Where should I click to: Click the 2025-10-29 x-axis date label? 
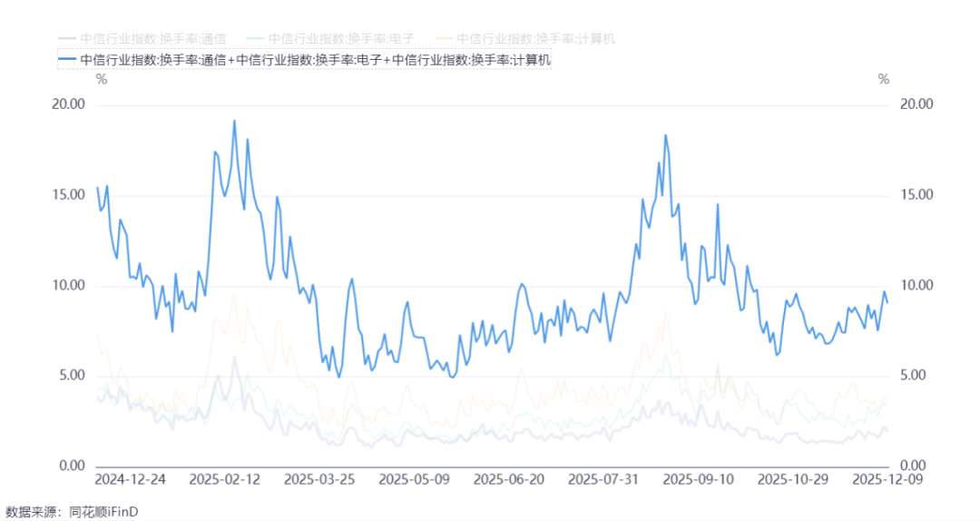[793, 480]
